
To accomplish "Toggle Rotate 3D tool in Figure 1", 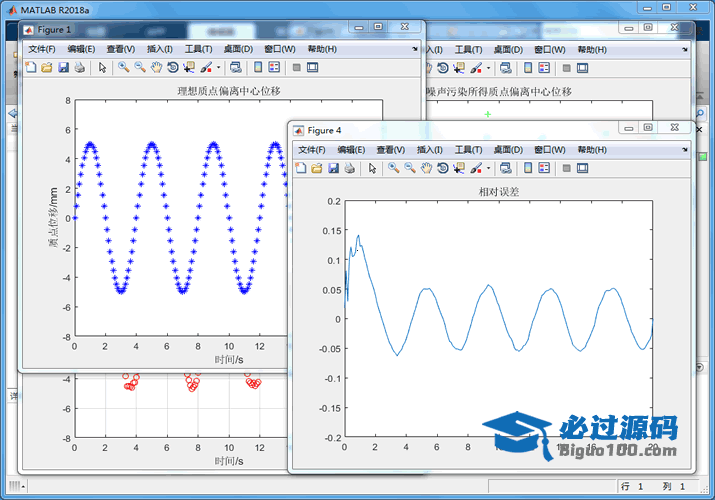I will [x=172, y=67].
